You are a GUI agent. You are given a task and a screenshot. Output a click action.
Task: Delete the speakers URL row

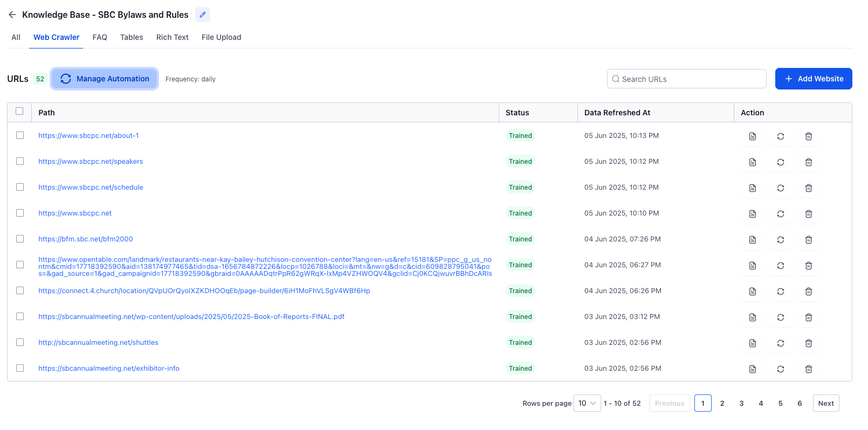[809, 162]
